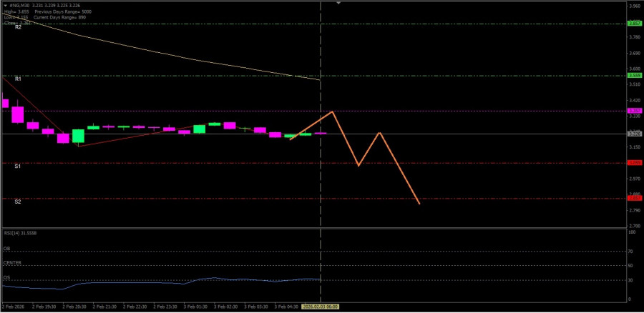Select the S1 support level label
This screenshot has height=313, width=644.
click(18, 166)
